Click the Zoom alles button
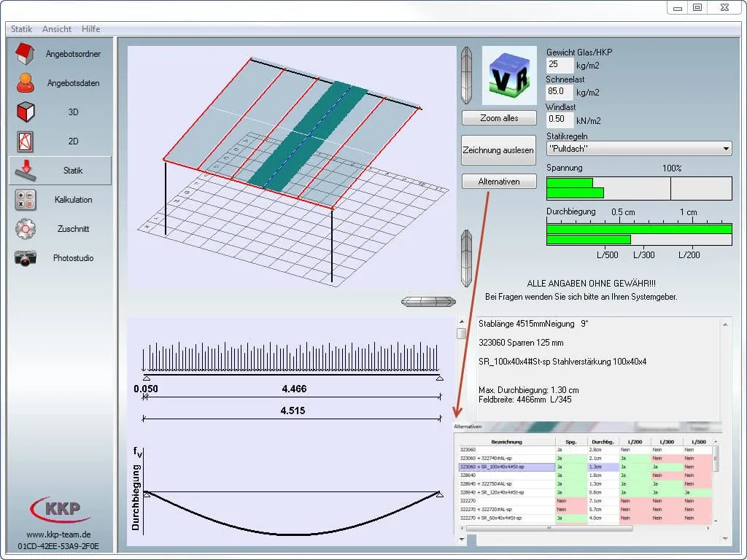The image size is (747, 560). pos(499,118)
